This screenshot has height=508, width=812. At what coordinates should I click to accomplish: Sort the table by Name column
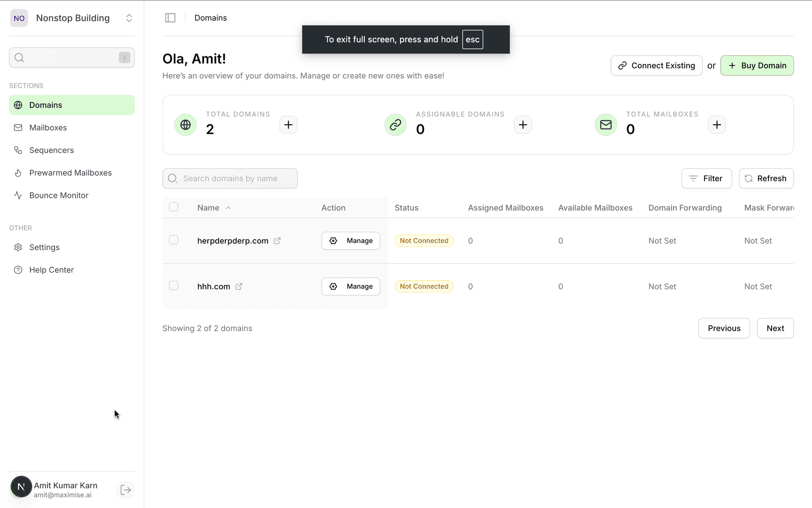214,208
